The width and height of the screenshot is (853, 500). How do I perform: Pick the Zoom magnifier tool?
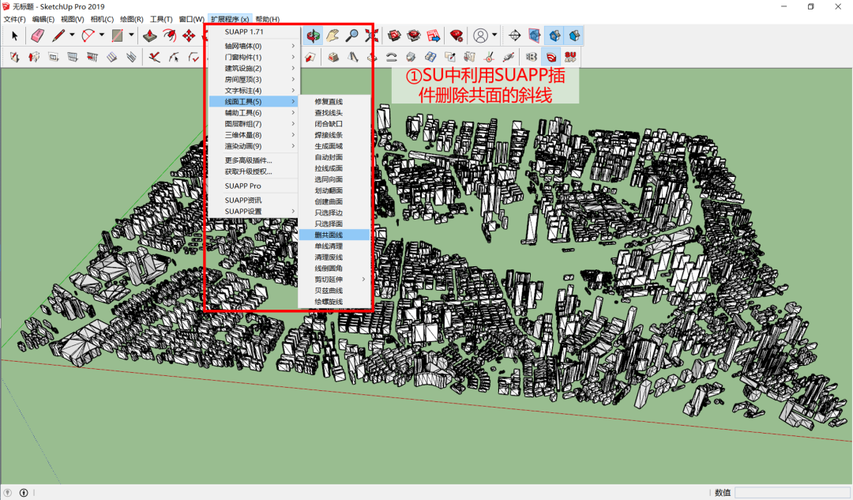pos(352,36)
